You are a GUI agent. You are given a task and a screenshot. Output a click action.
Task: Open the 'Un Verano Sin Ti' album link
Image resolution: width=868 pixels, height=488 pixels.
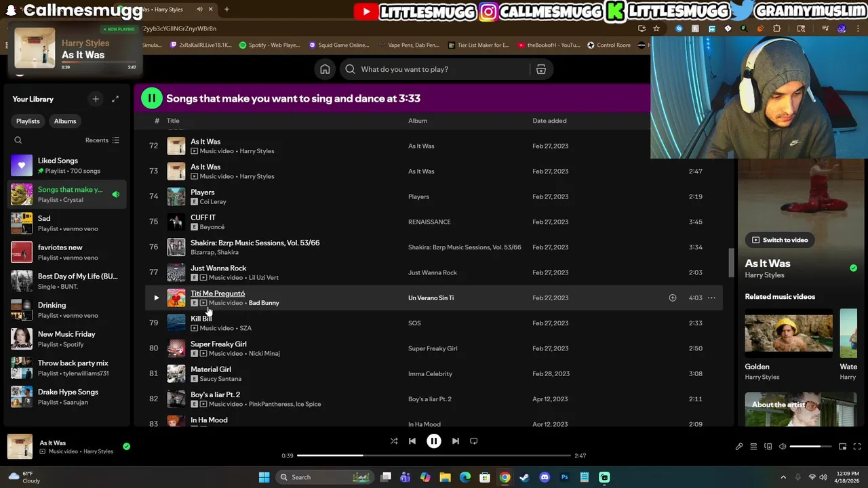tap(431, 298)
